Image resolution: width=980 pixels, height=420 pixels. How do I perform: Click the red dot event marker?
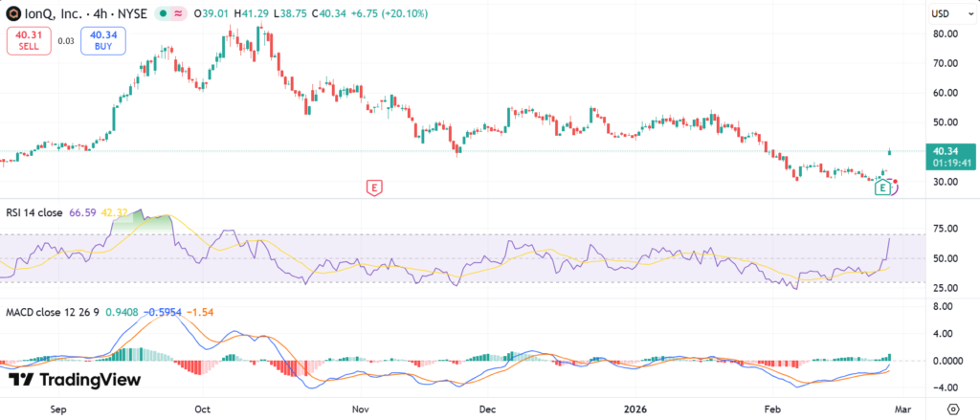coord(896,181)
